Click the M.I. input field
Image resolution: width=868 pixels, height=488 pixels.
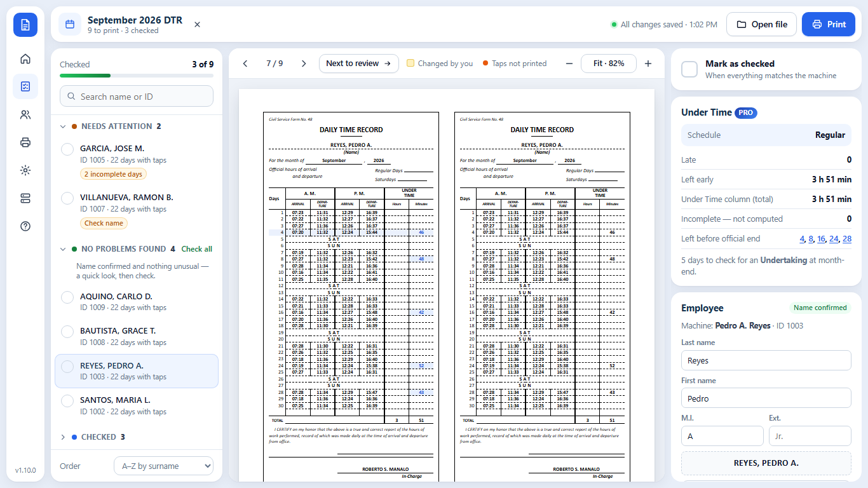722,436
